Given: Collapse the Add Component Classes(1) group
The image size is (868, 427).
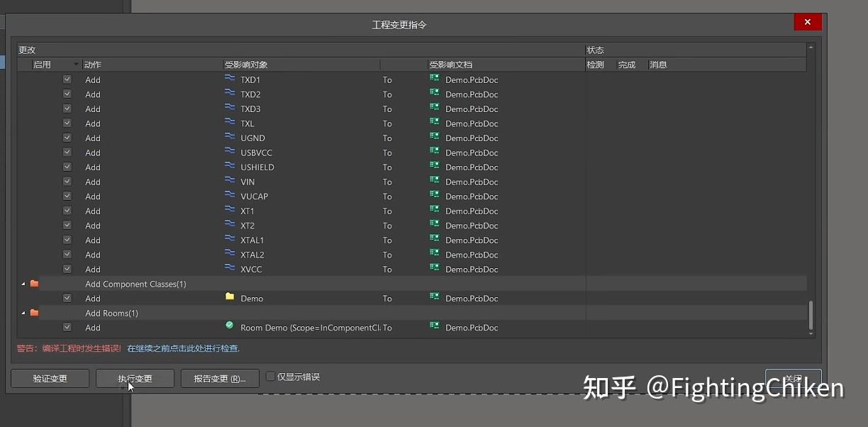Looking at the screenshot, I should point(23,284).
